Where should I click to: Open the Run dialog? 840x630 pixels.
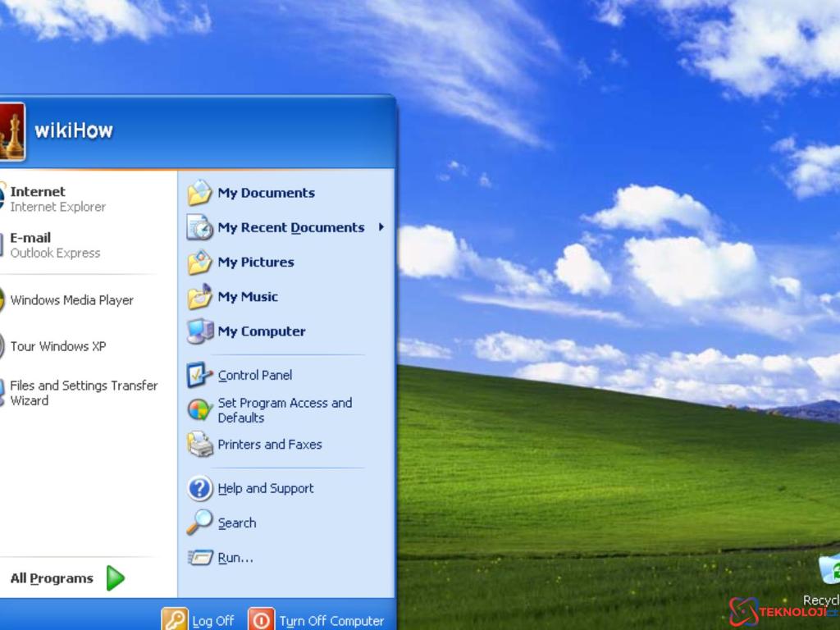(x=234, y=557)
